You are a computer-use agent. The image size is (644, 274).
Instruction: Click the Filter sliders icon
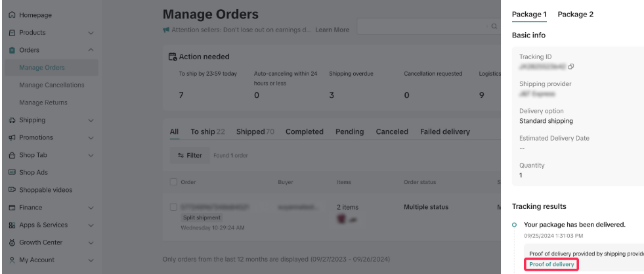(179, 156)
